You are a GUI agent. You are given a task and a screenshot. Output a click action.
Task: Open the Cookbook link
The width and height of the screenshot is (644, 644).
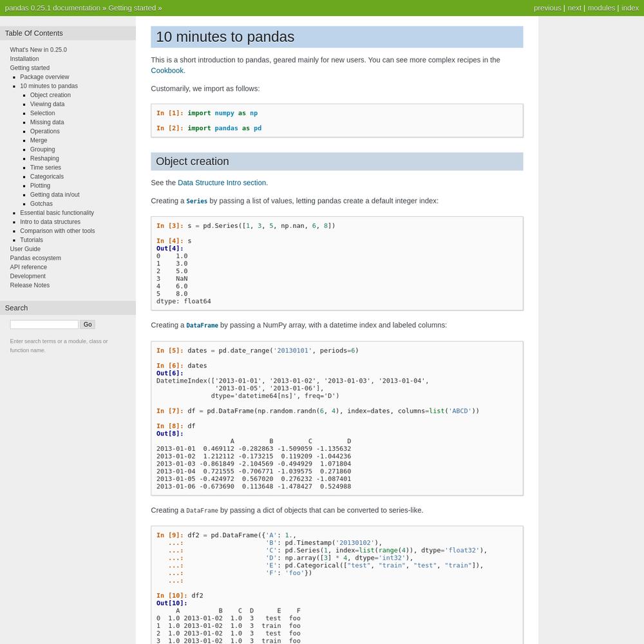pos(167,70)
